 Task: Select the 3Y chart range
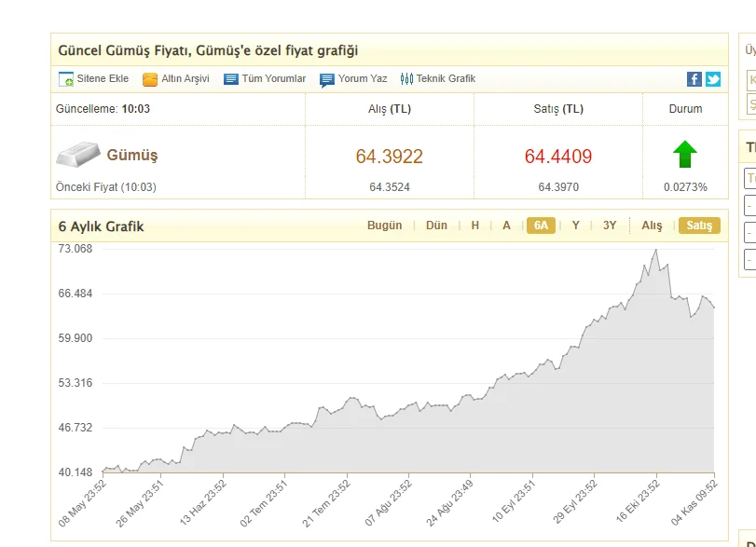[x=610, y=226]
